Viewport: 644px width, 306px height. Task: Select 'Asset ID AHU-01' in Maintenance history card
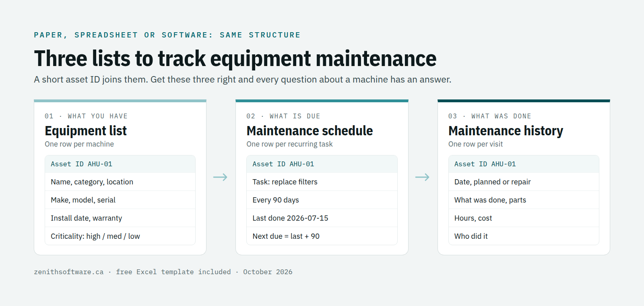(x=524, y=164)
